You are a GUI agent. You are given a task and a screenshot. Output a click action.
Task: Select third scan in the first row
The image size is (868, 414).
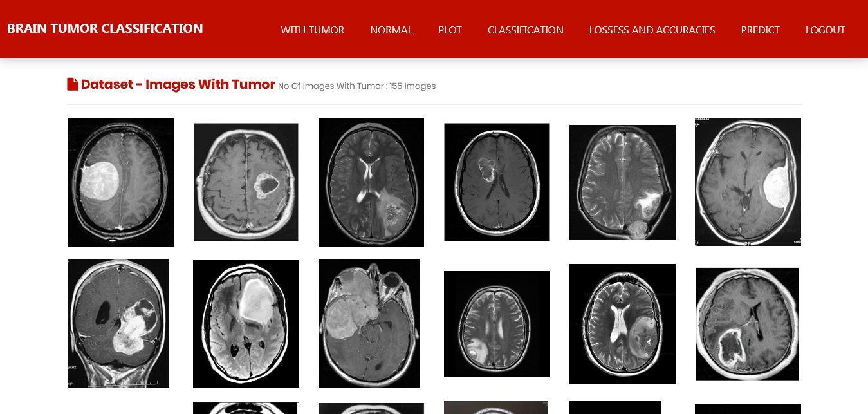tap(371, 182)
